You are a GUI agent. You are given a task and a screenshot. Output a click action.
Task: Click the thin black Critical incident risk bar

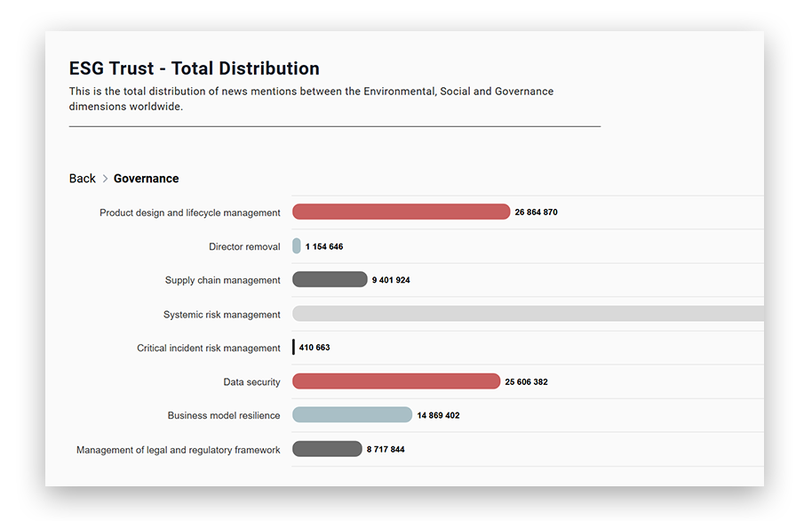tap(293, 348)
